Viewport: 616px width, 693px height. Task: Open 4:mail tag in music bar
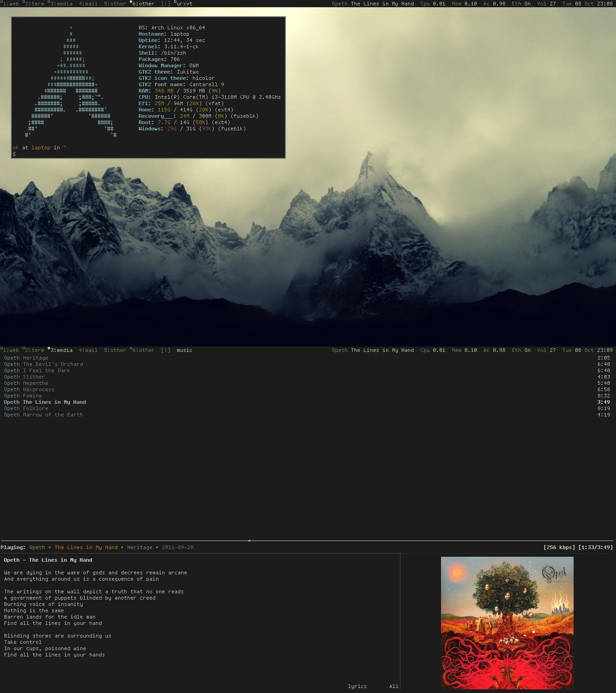(88, 350)
